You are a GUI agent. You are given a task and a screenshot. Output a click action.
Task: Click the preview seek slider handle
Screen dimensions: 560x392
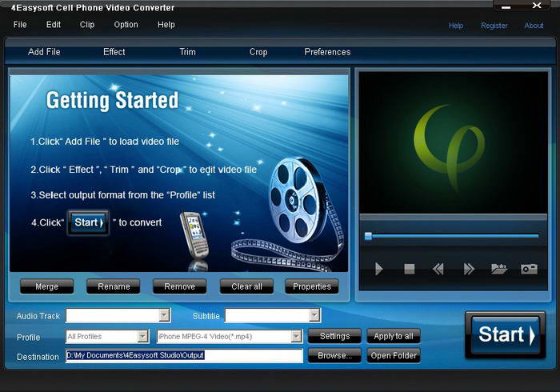[x=368, y=236]
